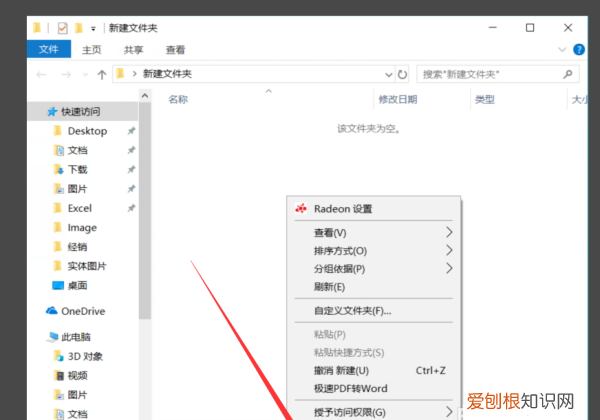The image size is (600, 420).
Task: Switch to the 查看 ribbon tab
Action: click(175, 50)
